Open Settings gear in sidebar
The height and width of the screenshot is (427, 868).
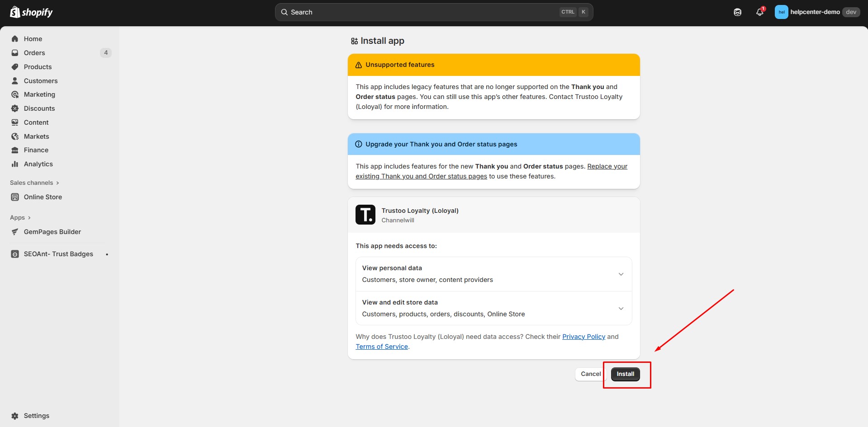tap(15, 416)
